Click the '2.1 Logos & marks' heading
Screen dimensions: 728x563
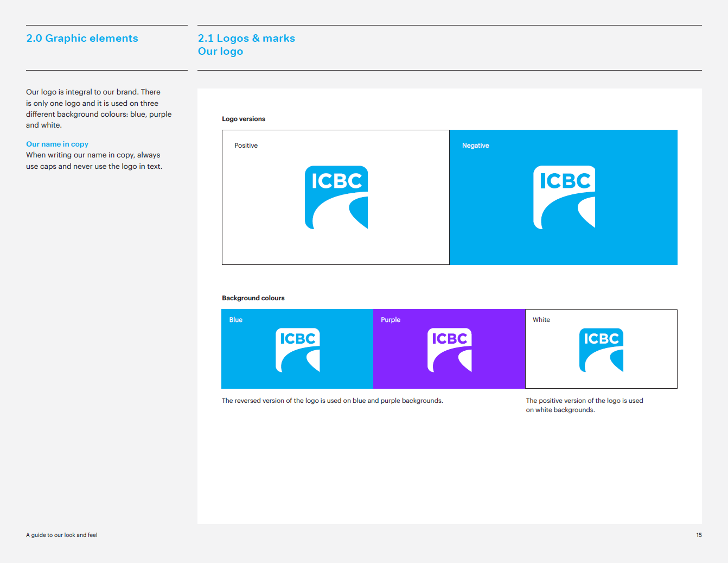pos(246,38)
